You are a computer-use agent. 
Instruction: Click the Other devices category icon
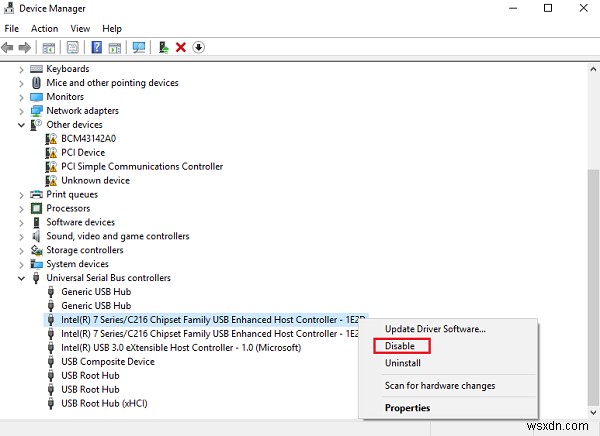[x=36, y=125]
